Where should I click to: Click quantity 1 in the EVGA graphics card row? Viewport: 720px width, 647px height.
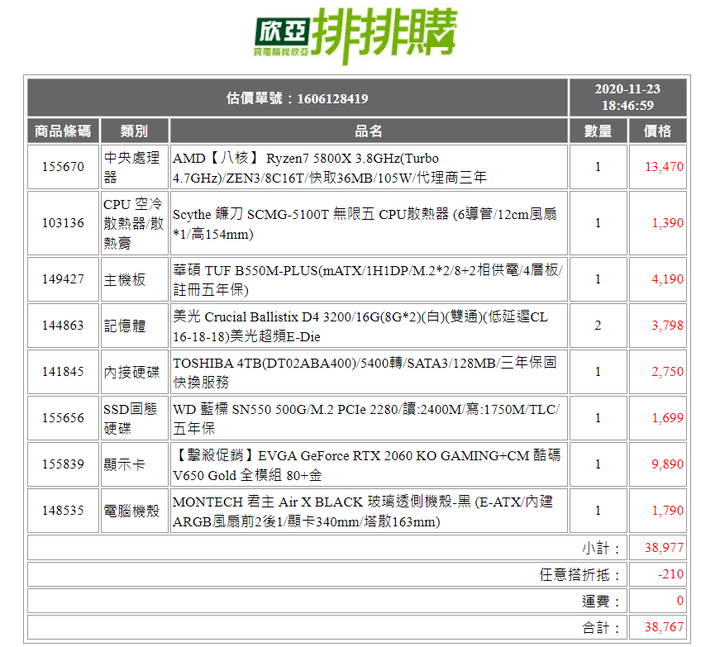[x=598, y=464]
